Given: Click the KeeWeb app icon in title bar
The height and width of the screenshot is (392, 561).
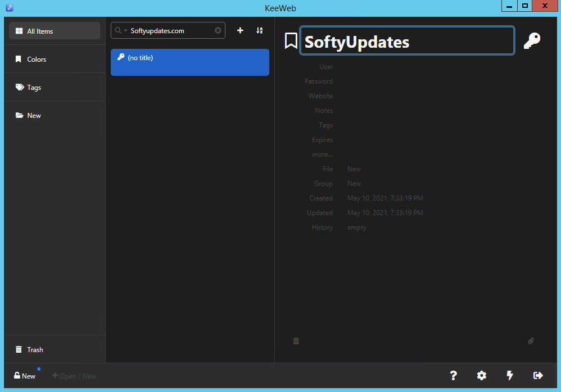Looking at the screenshot, I should pyautogui.click(x=10, y=7).
